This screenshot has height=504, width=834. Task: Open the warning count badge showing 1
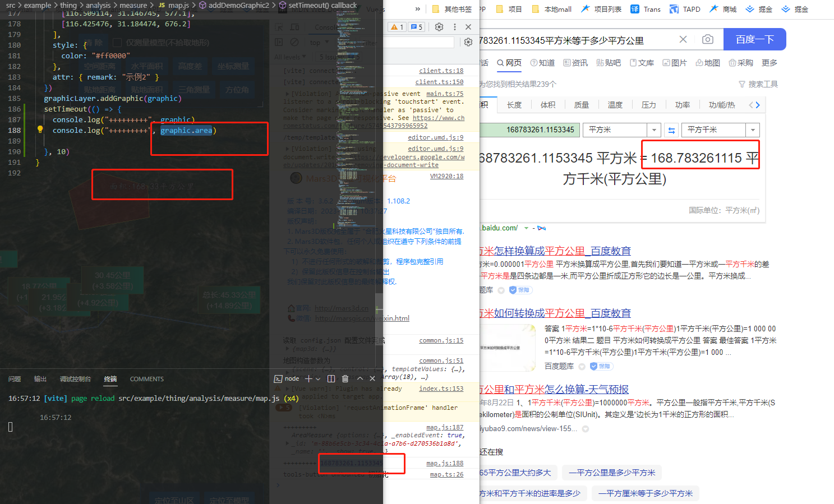(397, 27)
